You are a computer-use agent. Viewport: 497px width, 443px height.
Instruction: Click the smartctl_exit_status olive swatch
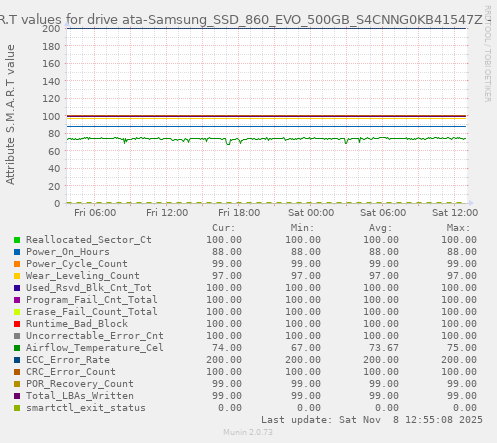click(17, 408)
